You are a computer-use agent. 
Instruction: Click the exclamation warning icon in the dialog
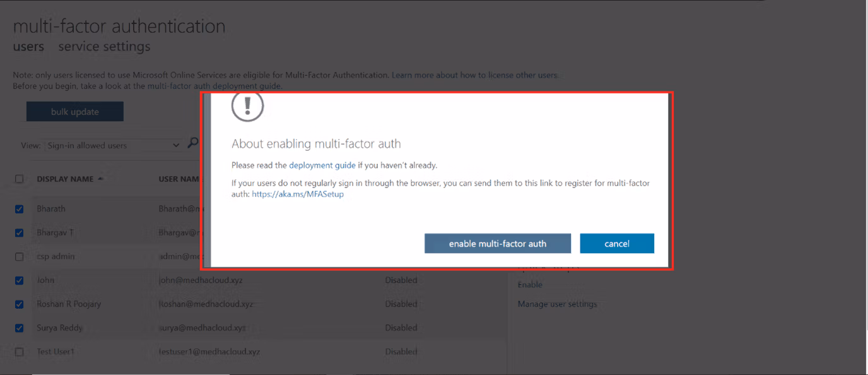tap(247, 106)
